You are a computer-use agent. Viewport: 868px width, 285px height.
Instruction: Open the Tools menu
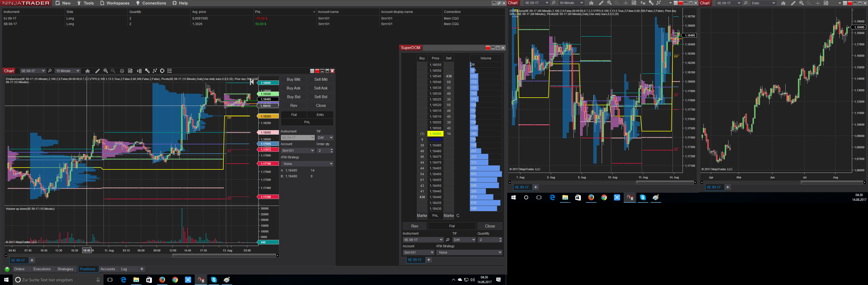tap(86, 3)
